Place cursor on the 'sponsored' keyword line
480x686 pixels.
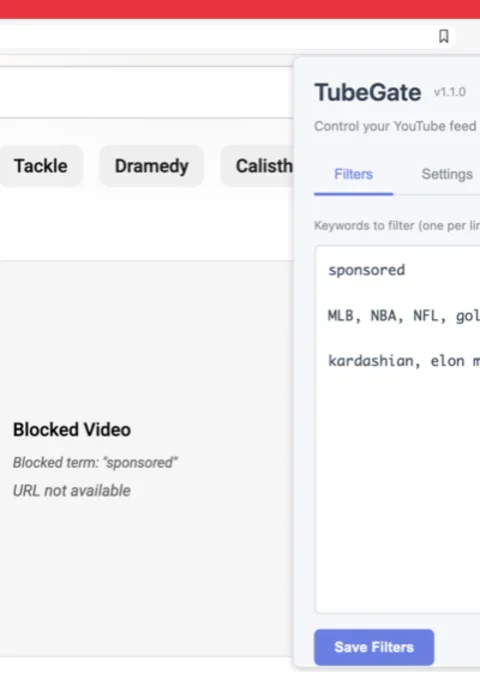point(367,270)
